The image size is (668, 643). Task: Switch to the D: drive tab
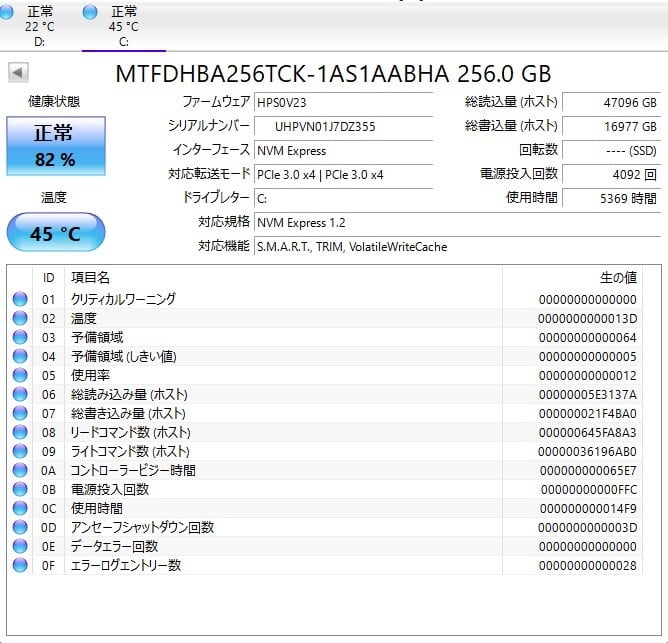click(40, 25)
